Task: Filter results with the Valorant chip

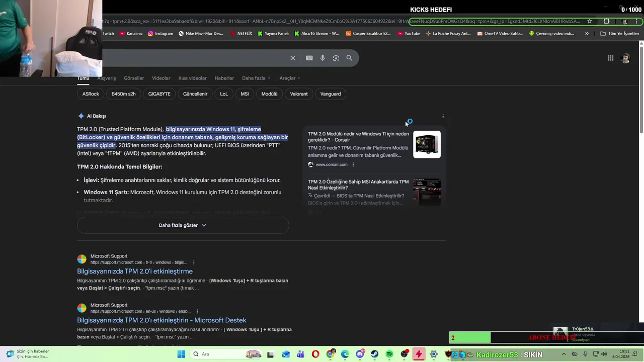Action: pyautogui.click(x=299, y=94)
